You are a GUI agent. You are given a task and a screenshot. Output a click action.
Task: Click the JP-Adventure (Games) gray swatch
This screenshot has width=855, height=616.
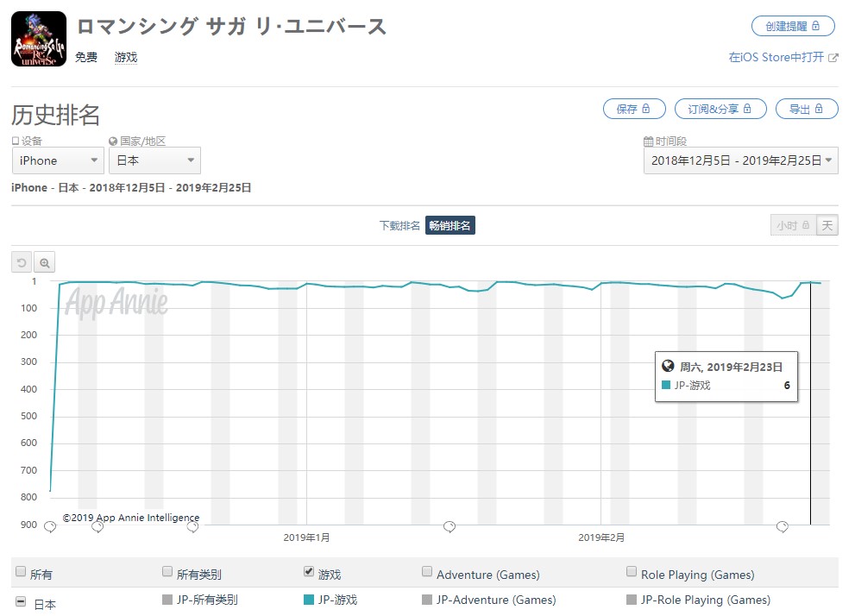coord(427,600)
